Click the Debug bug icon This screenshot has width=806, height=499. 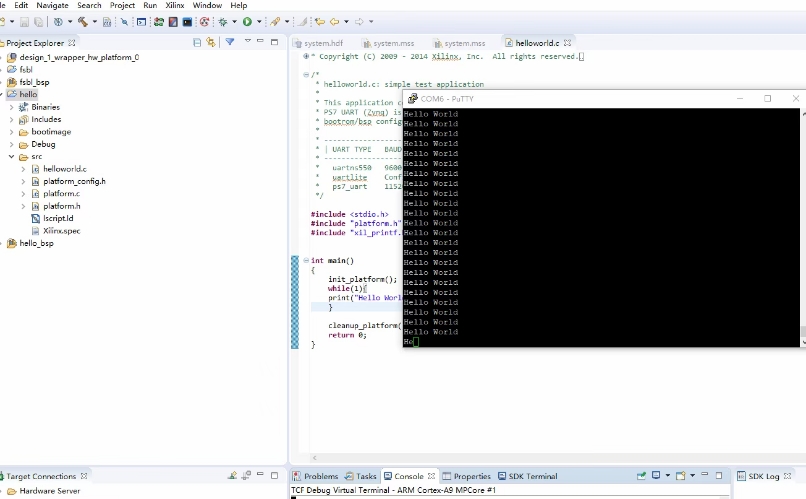click(223, 22)
